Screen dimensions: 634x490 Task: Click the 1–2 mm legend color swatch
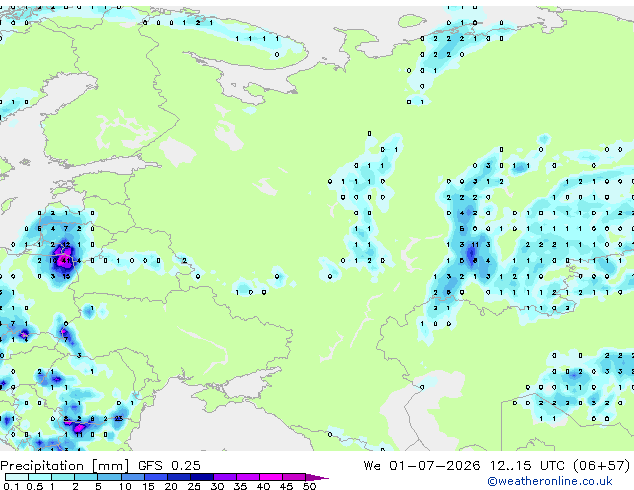tap(63, 477)
